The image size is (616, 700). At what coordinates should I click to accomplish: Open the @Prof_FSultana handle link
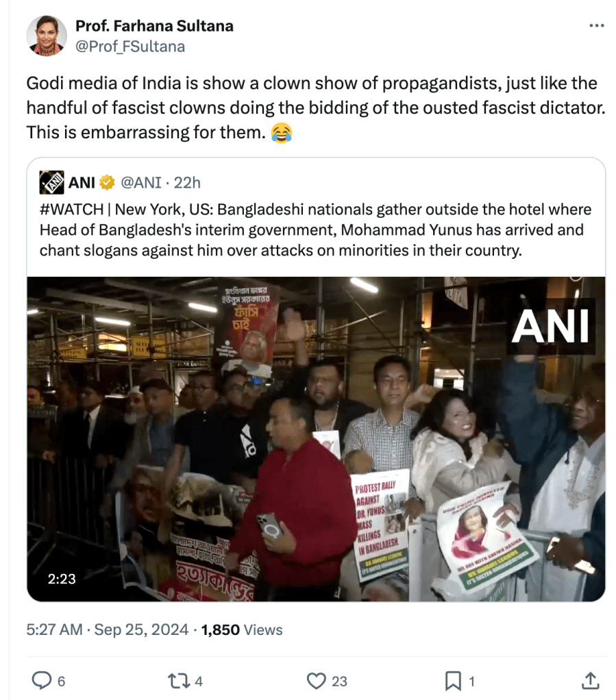pos(130,47)
